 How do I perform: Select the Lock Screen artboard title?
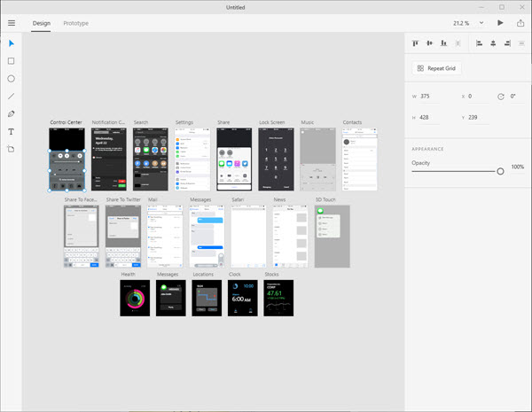272,122
